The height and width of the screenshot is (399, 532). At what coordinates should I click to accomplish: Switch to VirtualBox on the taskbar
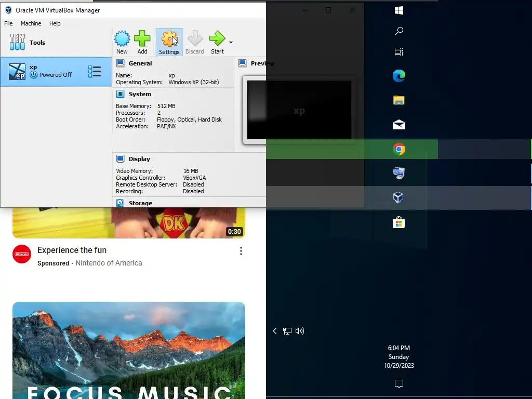398,197
